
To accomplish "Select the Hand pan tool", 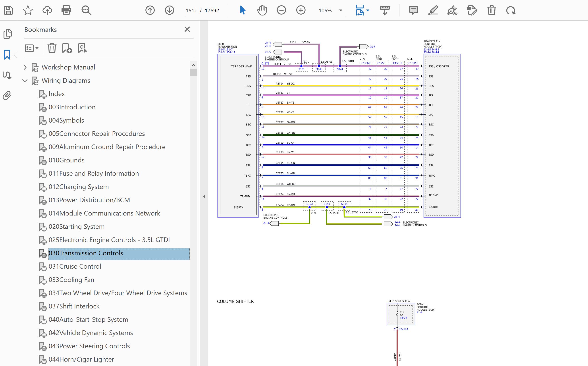I will pyautogui.click(x=262, y=10).
